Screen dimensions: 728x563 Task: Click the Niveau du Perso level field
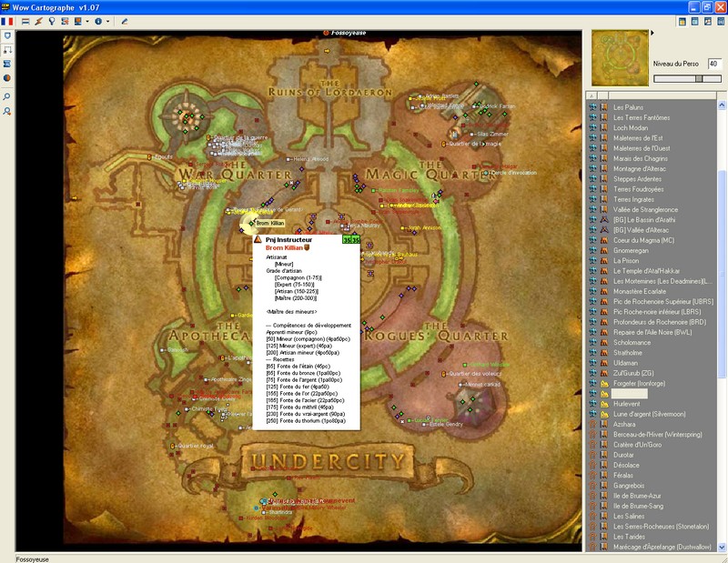click(x=714, y=64)
